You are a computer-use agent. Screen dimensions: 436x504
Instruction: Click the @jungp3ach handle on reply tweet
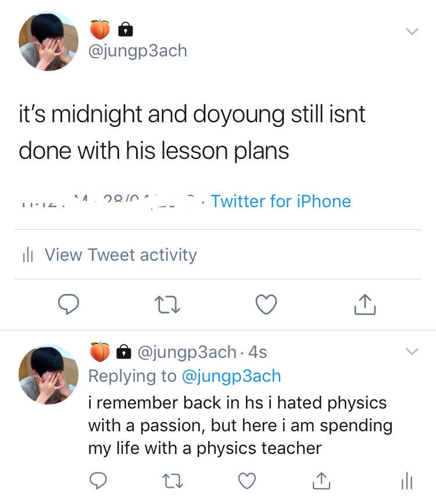pyautogui.click(x=187, y=352)
